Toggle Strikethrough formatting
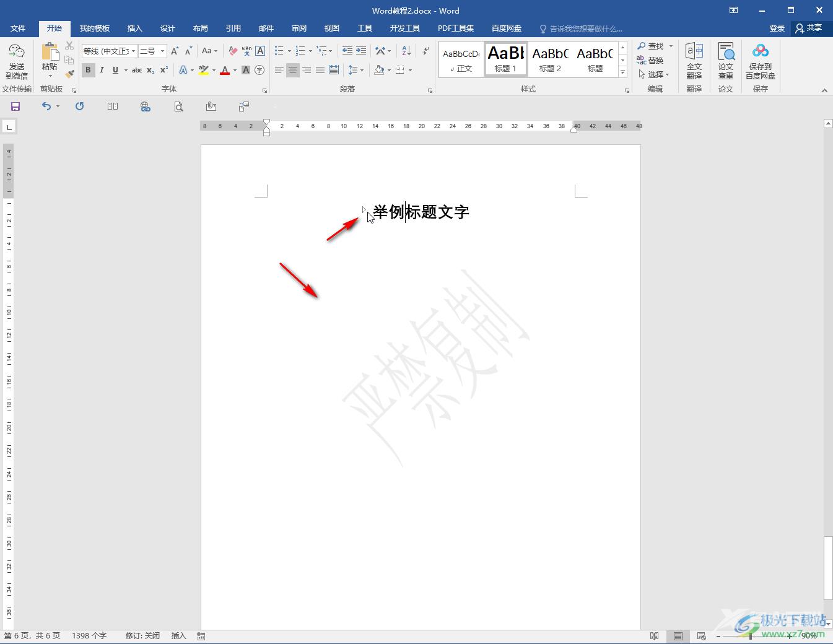This screenshot has width=833, height=644. [x=137, y=70]
